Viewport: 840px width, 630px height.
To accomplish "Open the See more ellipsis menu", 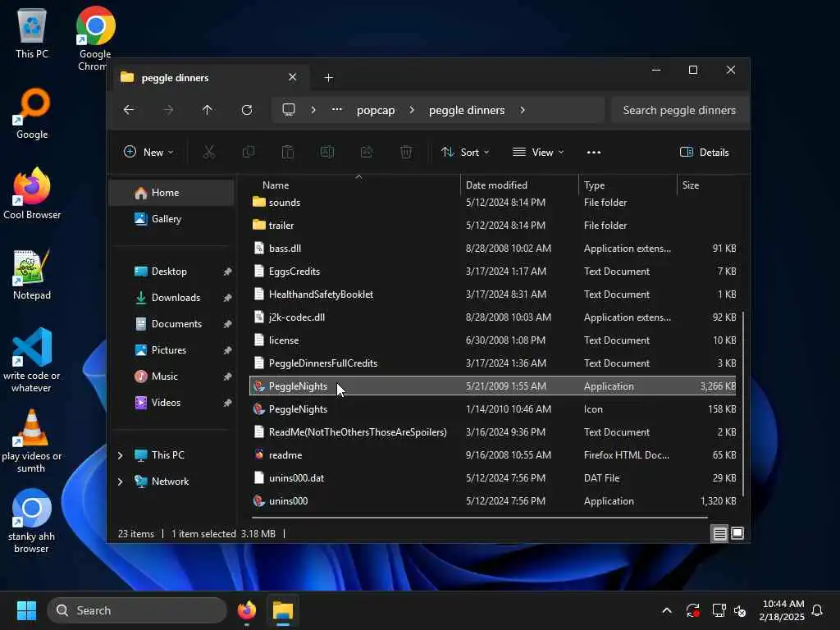I will [x=594, y=152].
